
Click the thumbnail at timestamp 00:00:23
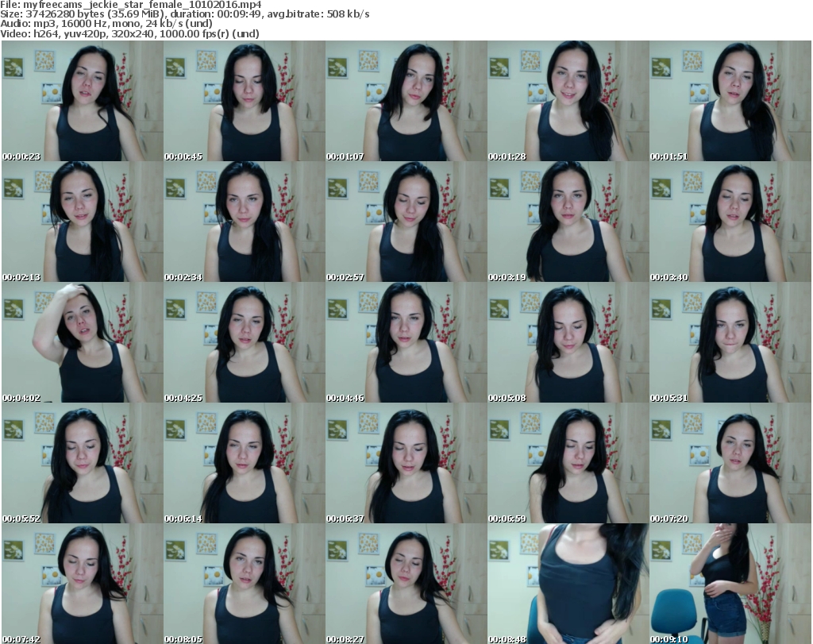coord(82,102)
